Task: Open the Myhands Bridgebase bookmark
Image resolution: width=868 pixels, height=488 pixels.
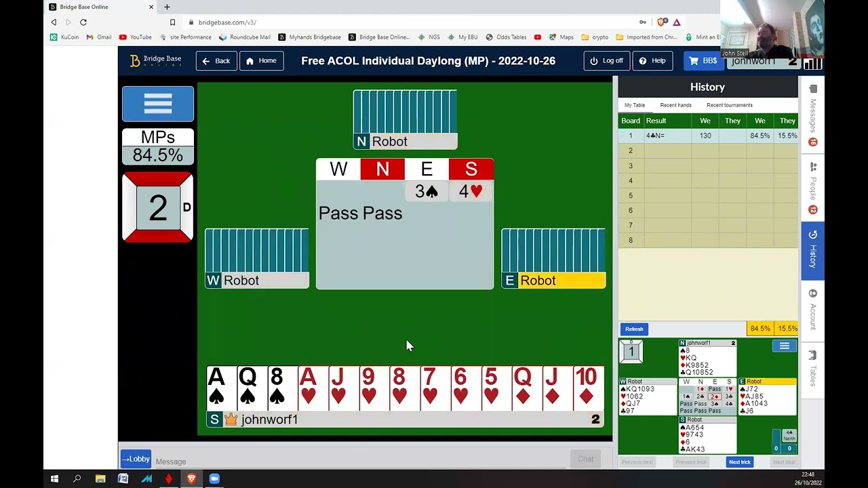Action: point(310,37)
